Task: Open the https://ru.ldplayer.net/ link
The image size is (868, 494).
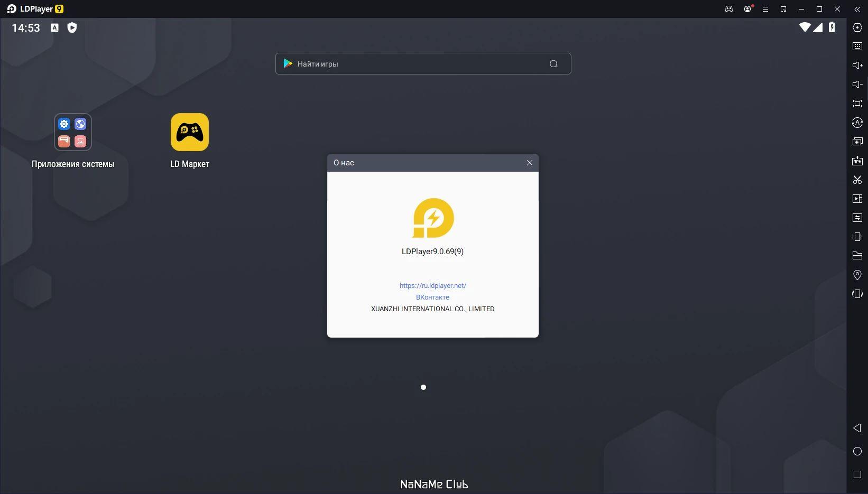Action: [x=433, y=285]
